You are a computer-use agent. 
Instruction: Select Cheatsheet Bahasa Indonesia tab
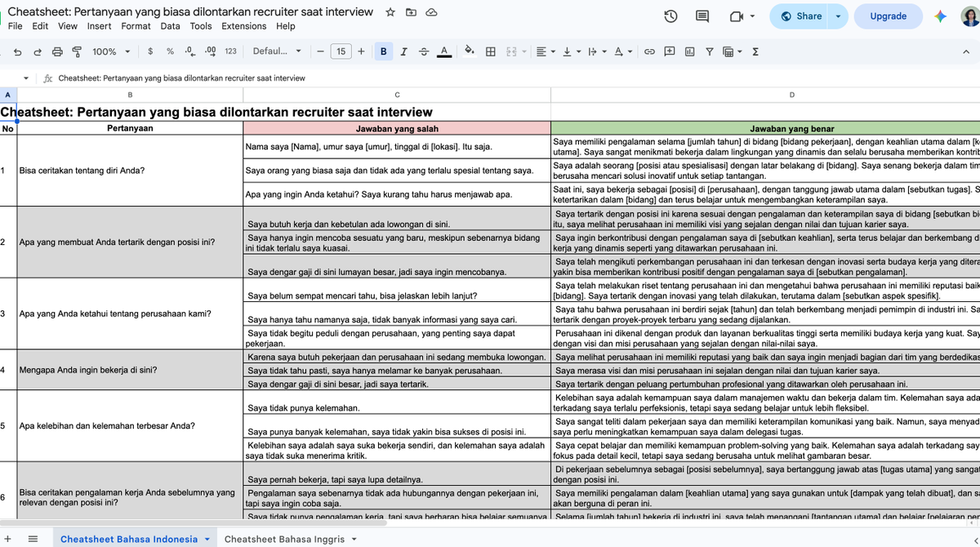[134, 539]
